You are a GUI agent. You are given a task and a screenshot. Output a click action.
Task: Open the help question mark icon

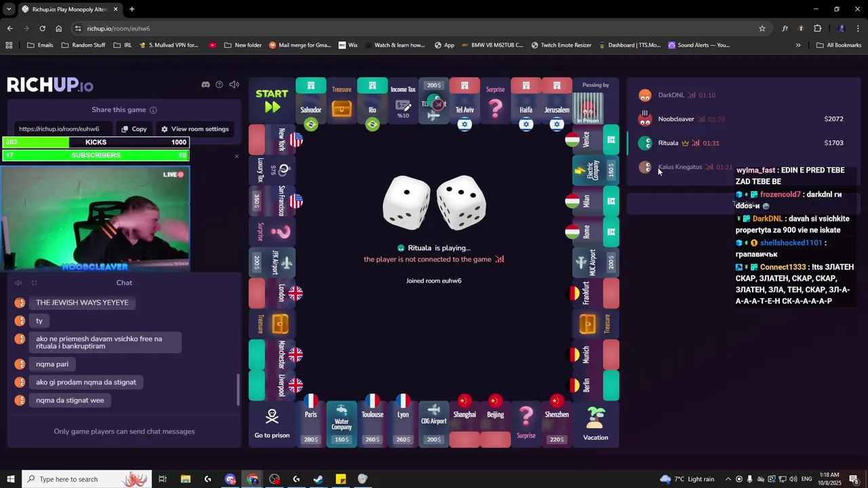[219, 85]
